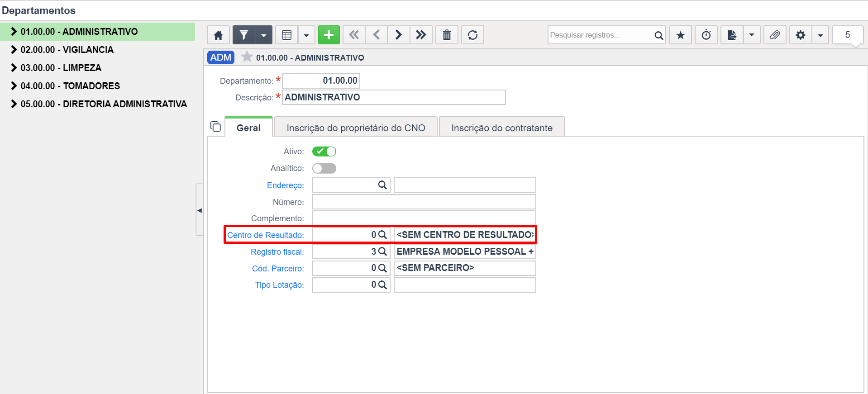
Task: Open the Endereço link label
Action: (286, 185)
